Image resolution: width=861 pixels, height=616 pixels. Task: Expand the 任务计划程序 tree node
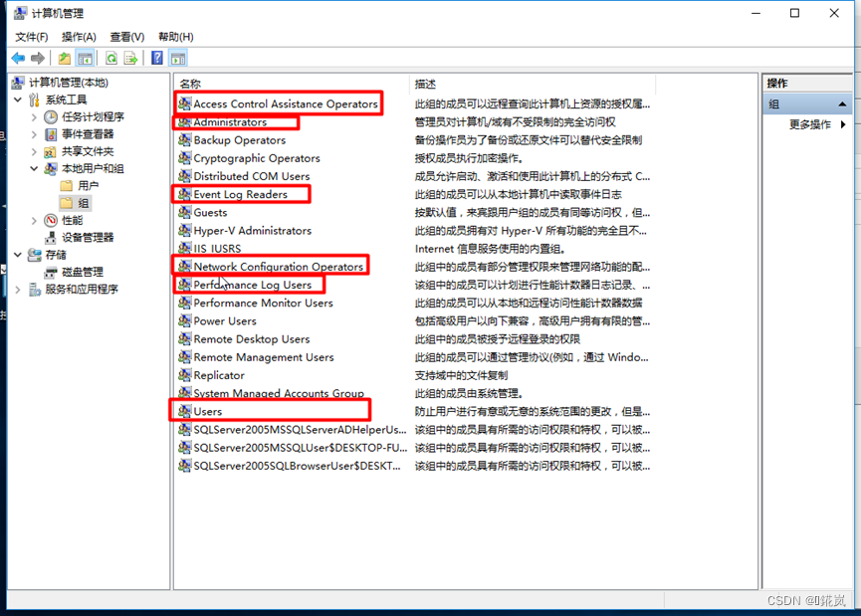[34, 117]
